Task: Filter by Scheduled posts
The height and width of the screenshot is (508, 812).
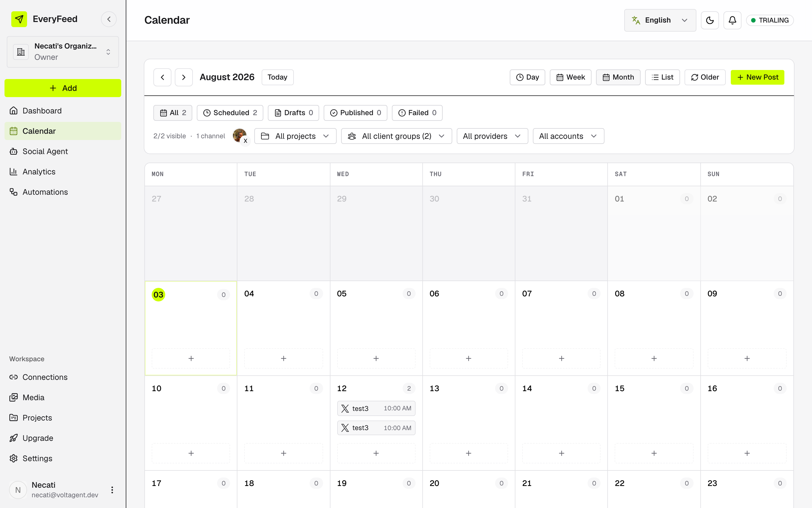Action: 230,113
